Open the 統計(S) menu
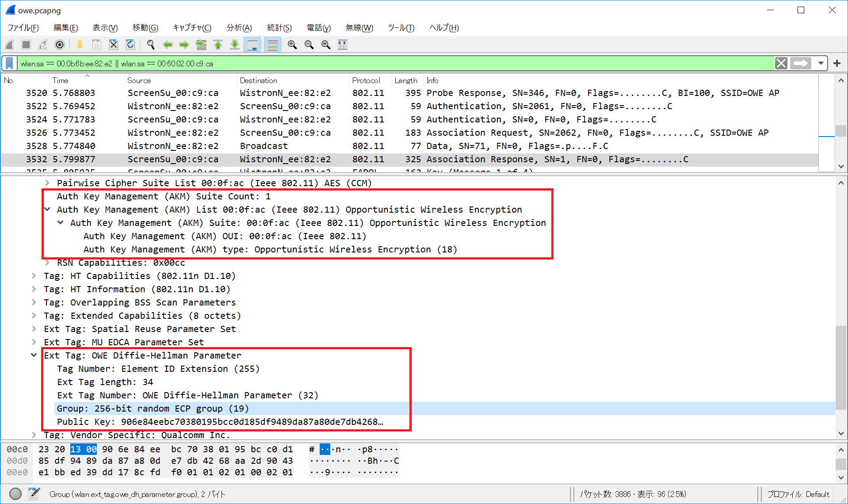The image size is (848, 504). (x=279, y=28)
